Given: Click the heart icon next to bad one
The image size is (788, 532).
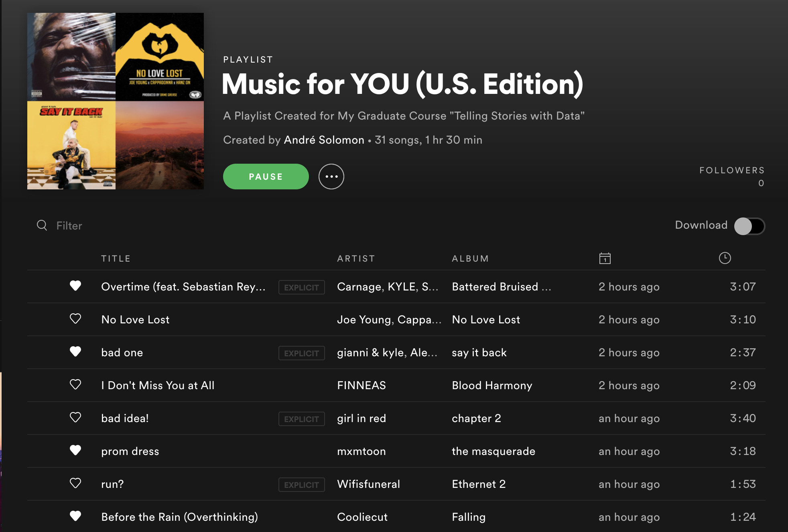Looking at the screenshot, I should tap(75, 351).
